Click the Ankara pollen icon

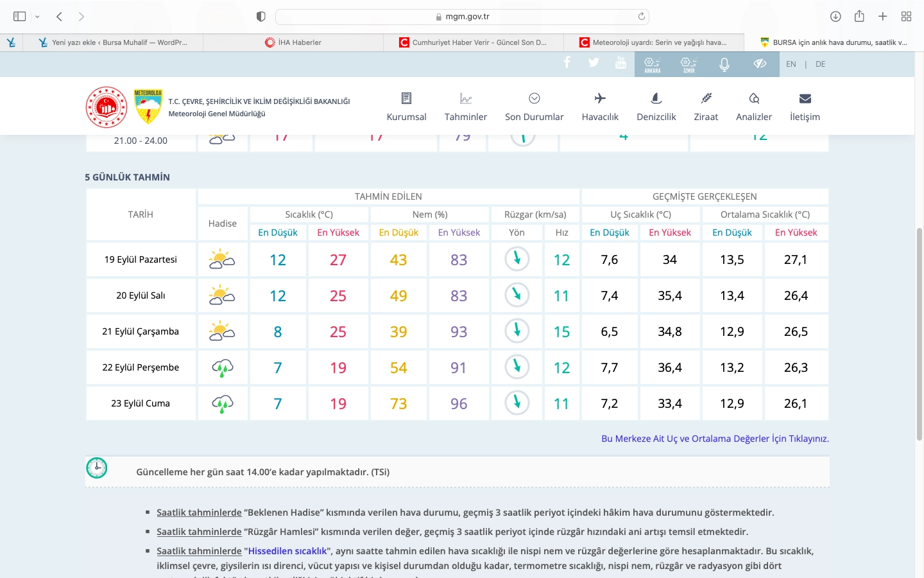(653, 64)
